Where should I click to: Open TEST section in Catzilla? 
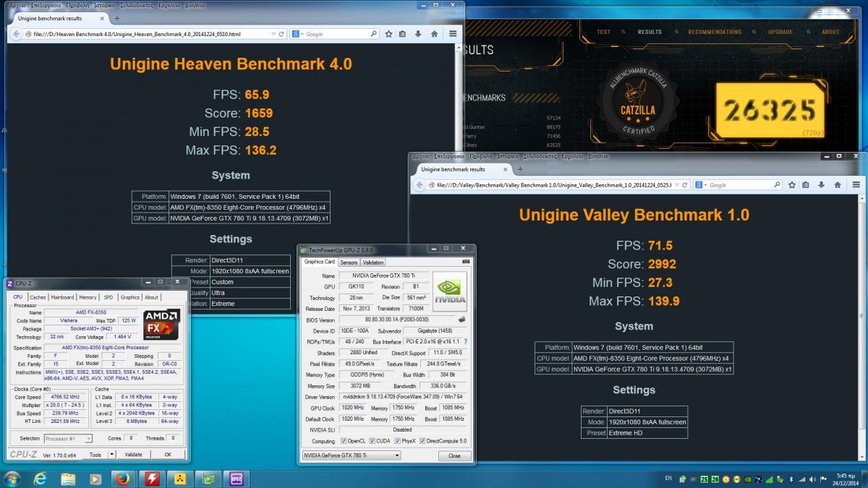pyautogui.click(x=604, y=32)
